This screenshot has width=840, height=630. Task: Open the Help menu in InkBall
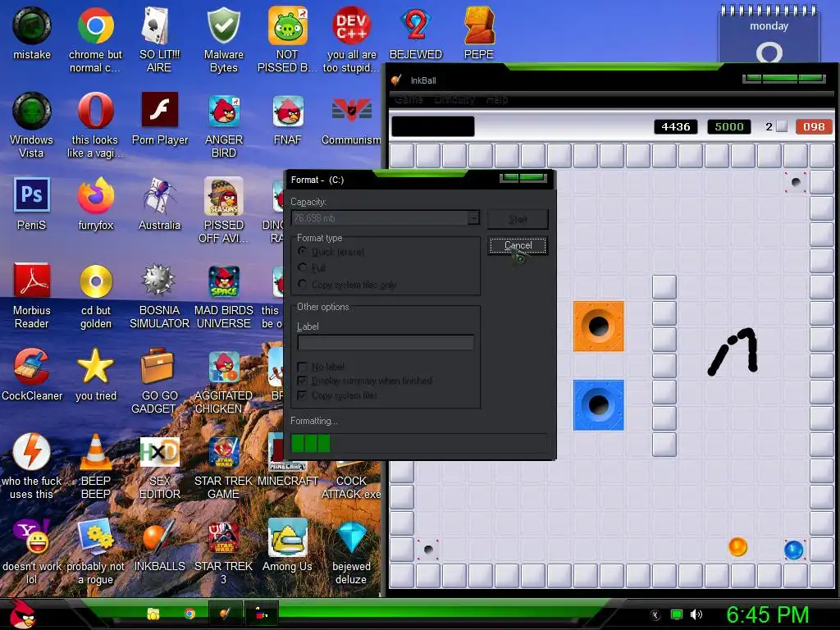[496, 99]
